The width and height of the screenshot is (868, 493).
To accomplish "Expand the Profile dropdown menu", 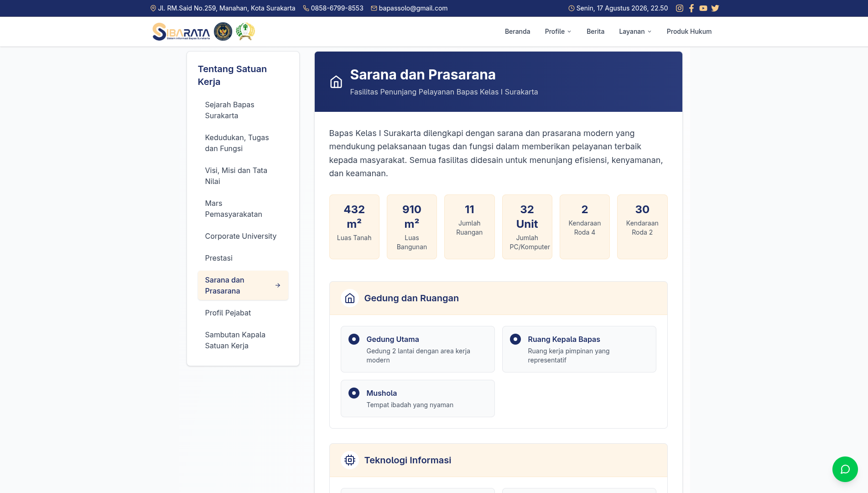I will (x=558, y=31).
